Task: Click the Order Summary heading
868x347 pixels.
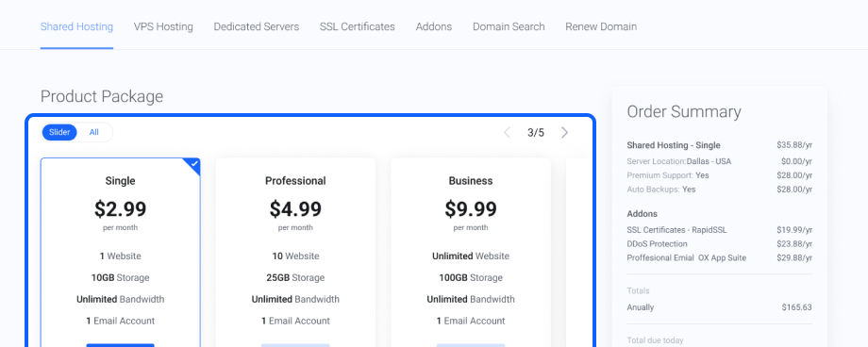Action: (684, 112)
